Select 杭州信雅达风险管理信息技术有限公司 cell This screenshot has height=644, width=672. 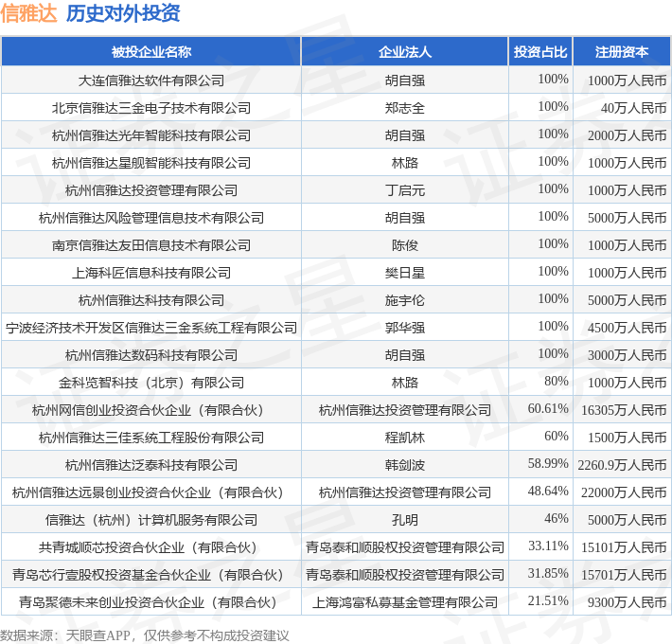pos(150,218)
